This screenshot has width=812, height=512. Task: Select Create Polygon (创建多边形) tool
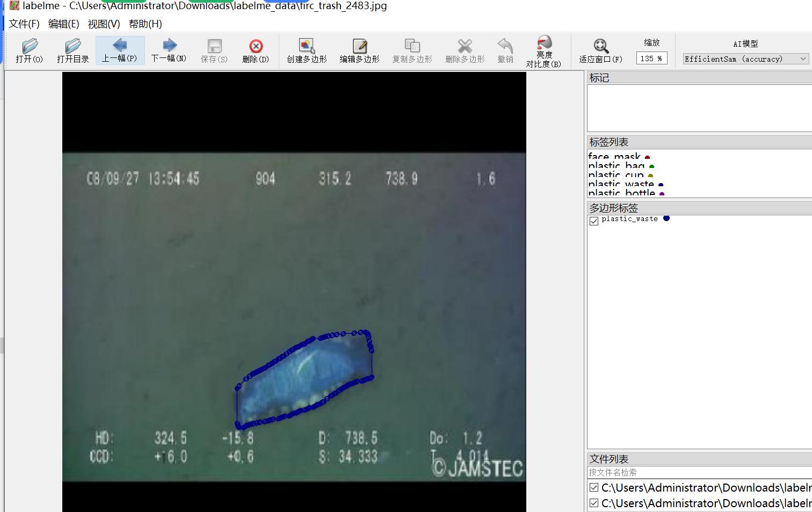point(307,51)
